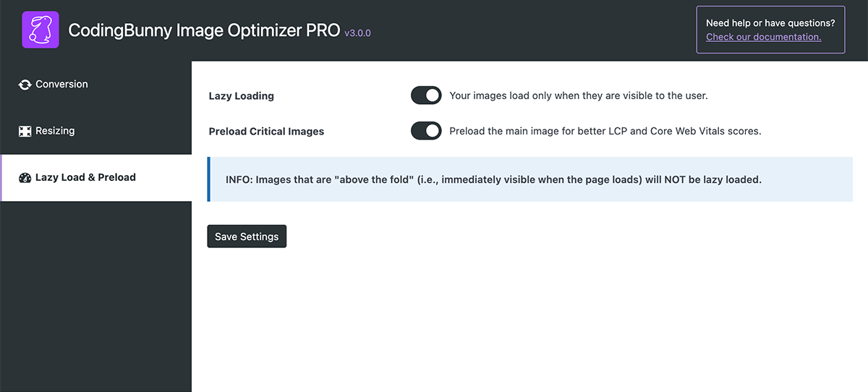The width and height of the screenshot is (868, 392).
Task: Click the speedometer icon beside Lazy Load
Action: tap(25, 178)
